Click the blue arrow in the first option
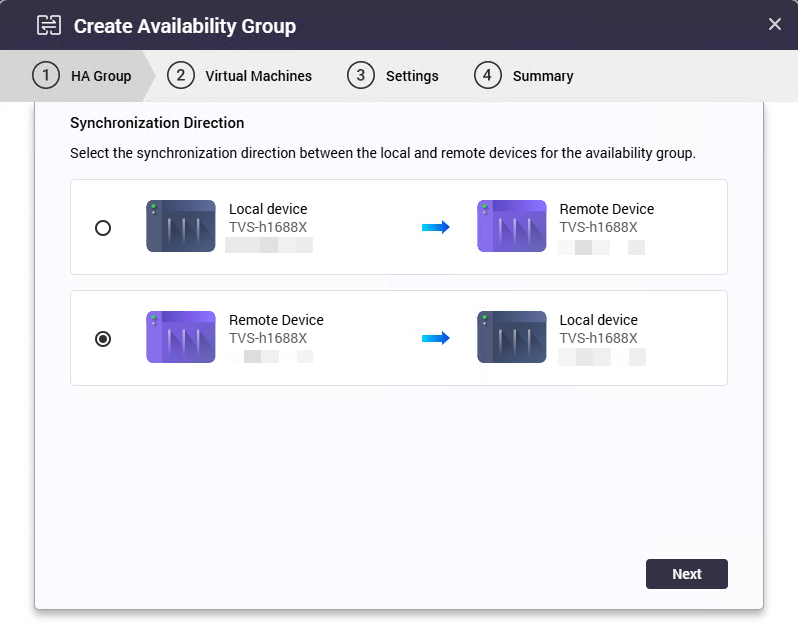The width and height of the screenshot is (798, 626). 436,228
